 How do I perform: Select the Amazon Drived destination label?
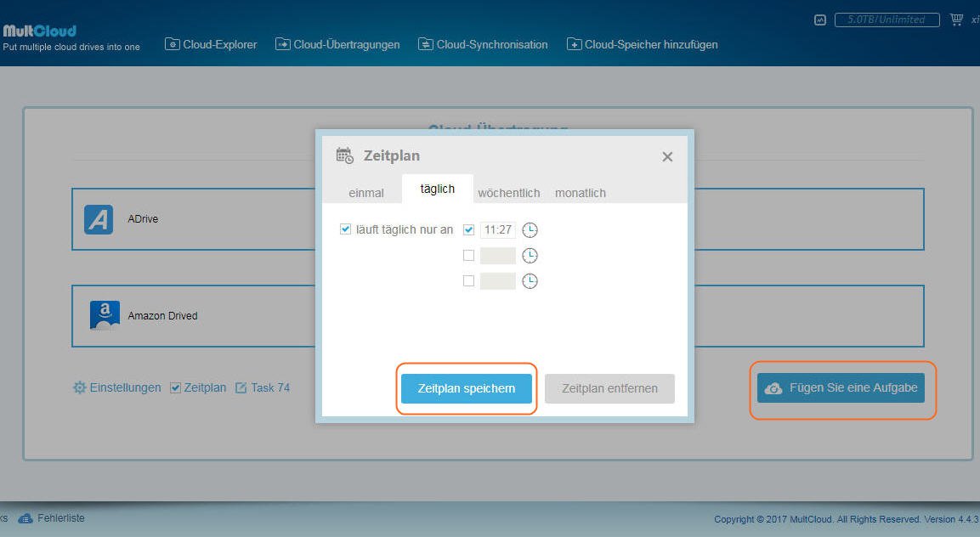(162, 316)
